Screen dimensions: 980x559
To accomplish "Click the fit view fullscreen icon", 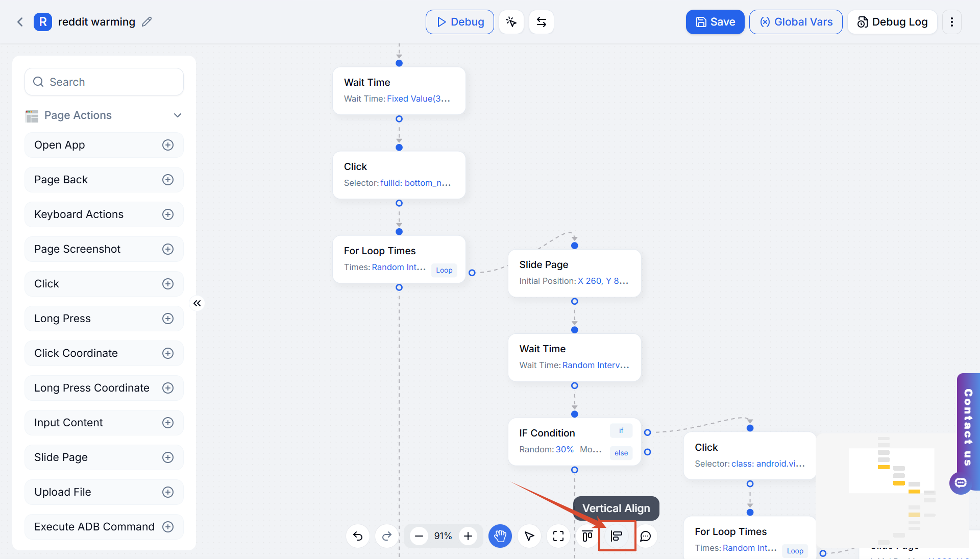I will (558, 536).
